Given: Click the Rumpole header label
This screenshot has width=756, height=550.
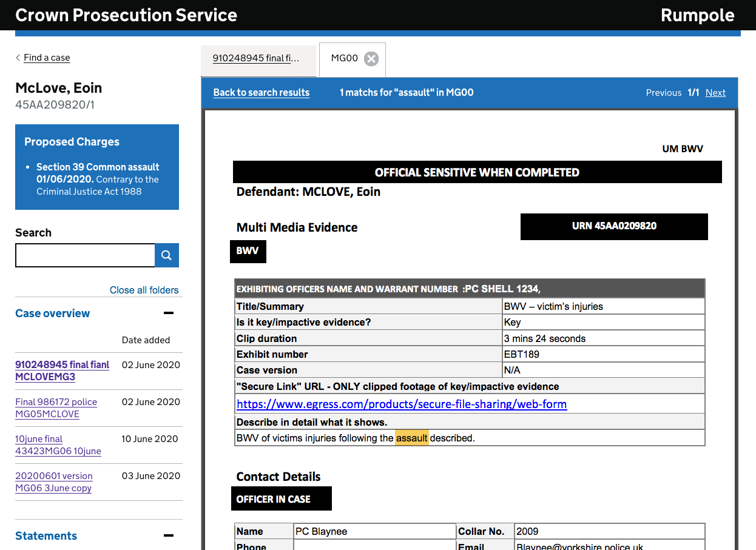Looking at the screenshot, I should click(x=697, y=15).
